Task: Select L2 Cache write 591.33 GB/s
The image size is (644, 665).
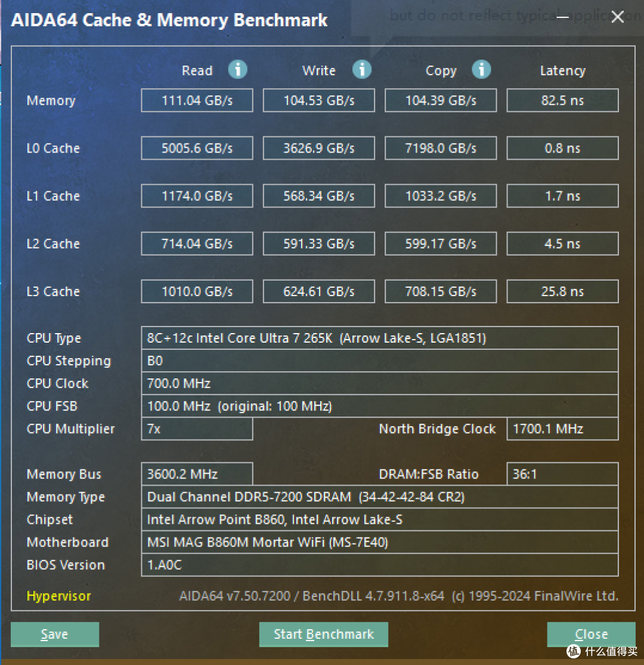Action: coord(319,244)
